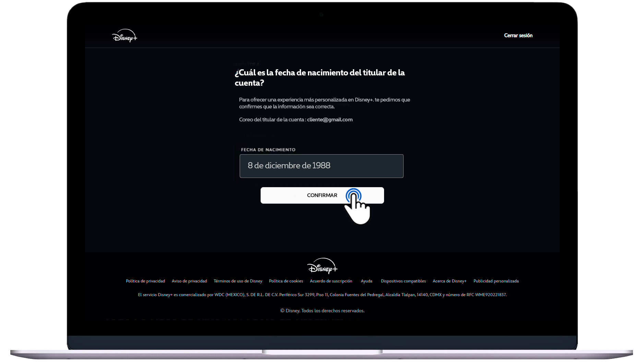644x362 pixels.
Task: Open Acuerdo de suscripción link
Action: coord(331,281)
